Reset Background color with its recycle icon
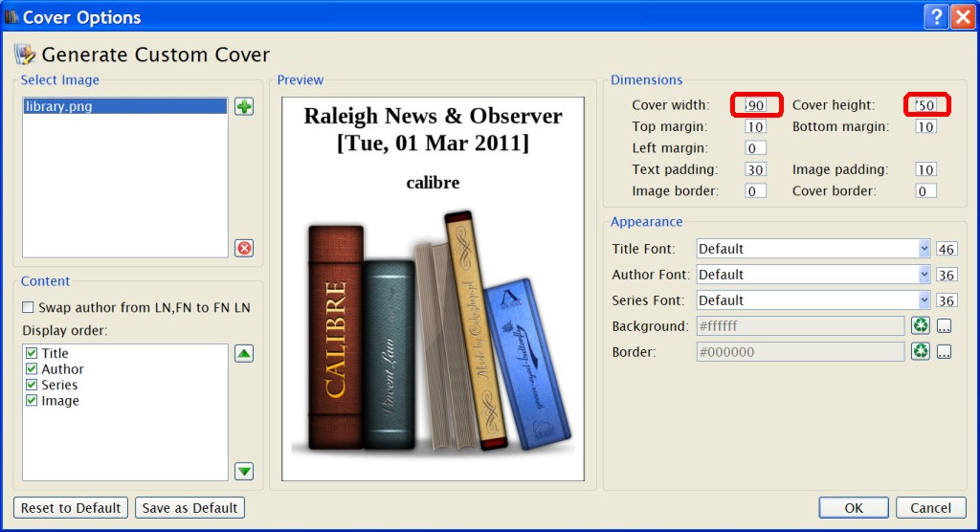 pyautogui.click(x=921, y=325)
